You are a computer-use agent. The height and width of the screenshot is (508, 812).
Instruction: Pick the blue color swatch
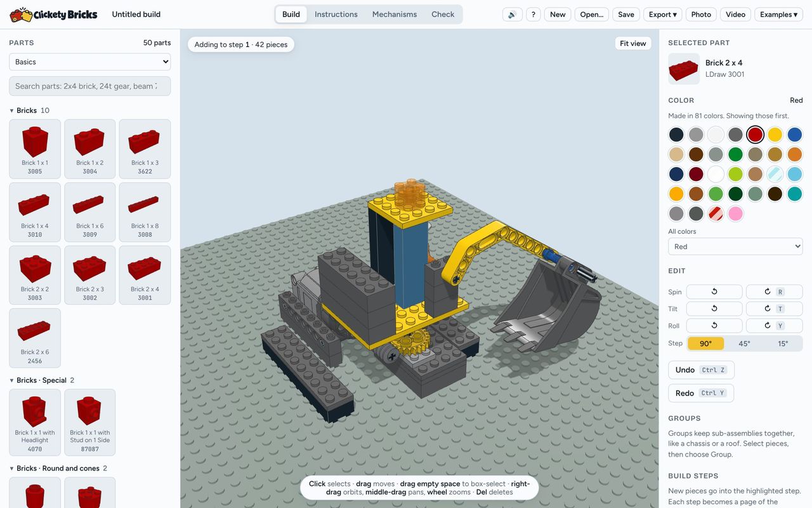click(794, 135)
